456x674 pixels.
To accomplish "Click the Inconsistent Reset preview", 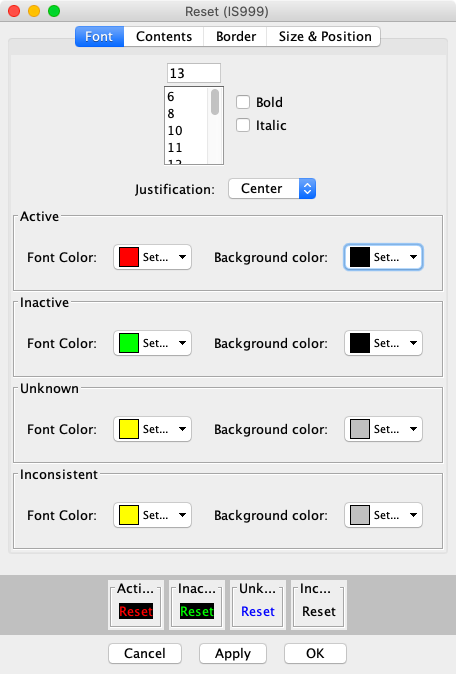I will (x=319, y=611).
